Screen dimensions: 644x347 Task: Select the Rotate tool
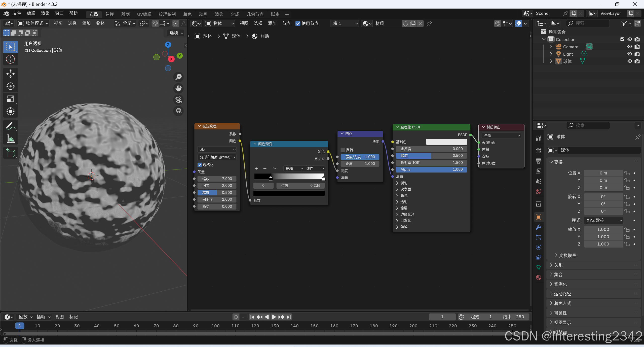(x=10, y=86)
